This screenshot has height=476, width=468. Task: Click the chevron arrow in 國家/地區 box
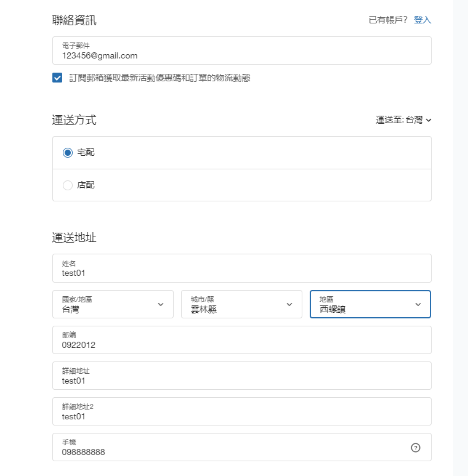pyautogui.click(x=161, y=304)
